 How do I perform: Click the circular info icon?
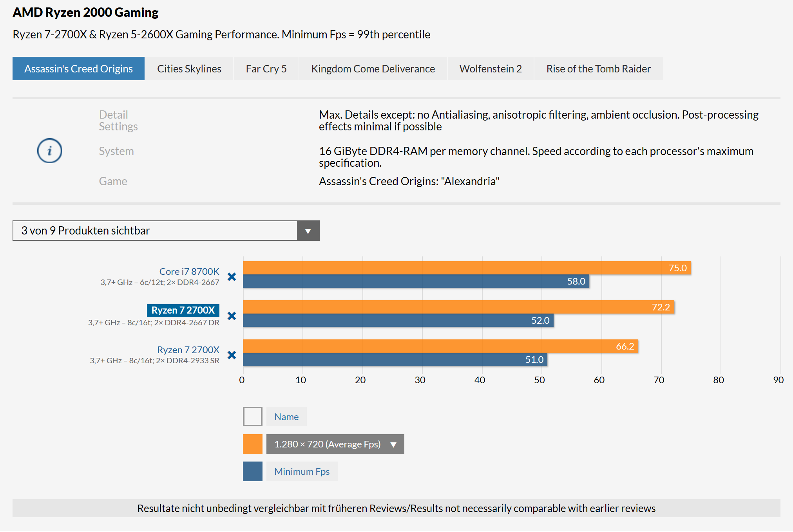click(50, 151)
